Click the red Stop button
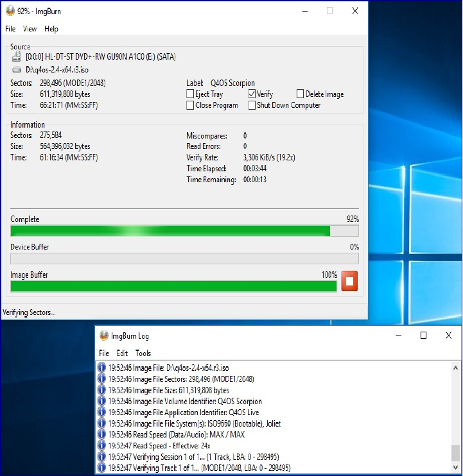Screen dimensions: 463x476 [x=349, y=281]
